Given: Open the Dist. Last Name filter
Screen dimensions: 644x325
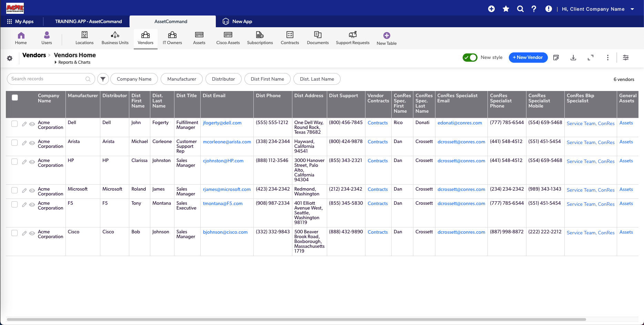Looking at the screenshot, I should point(317,79).
